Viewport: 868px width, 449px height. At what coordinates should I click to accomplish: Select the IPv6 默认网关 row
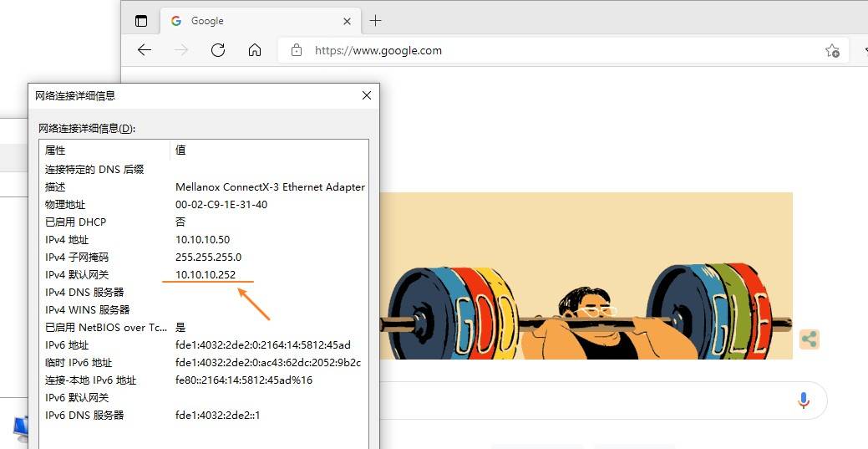coord(204,397)
